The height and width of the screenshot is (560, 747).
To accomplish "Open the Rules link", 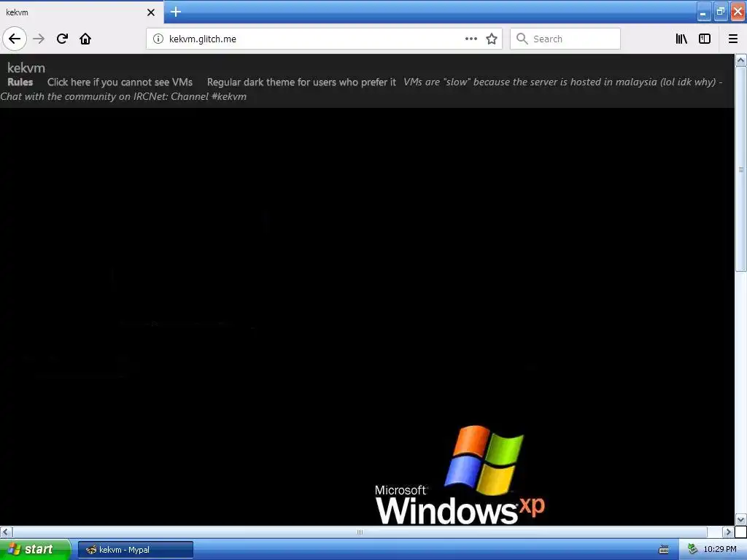I will (x=20, y=82).
